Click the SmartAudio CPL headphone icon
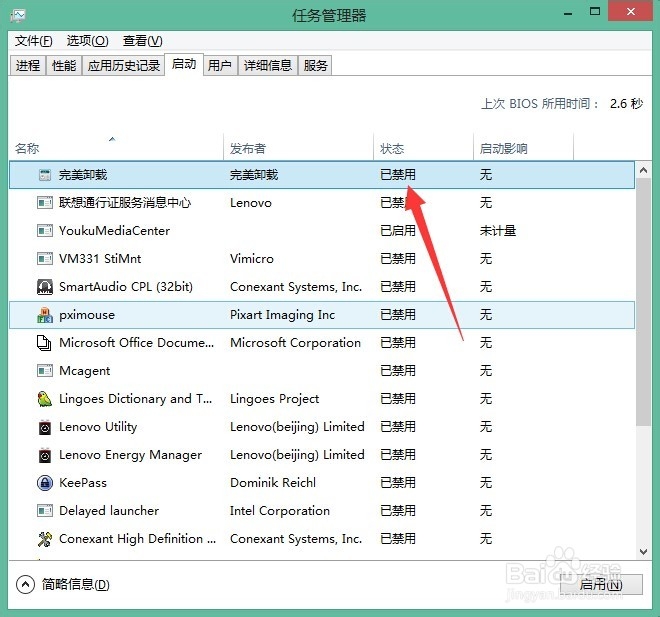660x617 pixels. click(45, 287)
